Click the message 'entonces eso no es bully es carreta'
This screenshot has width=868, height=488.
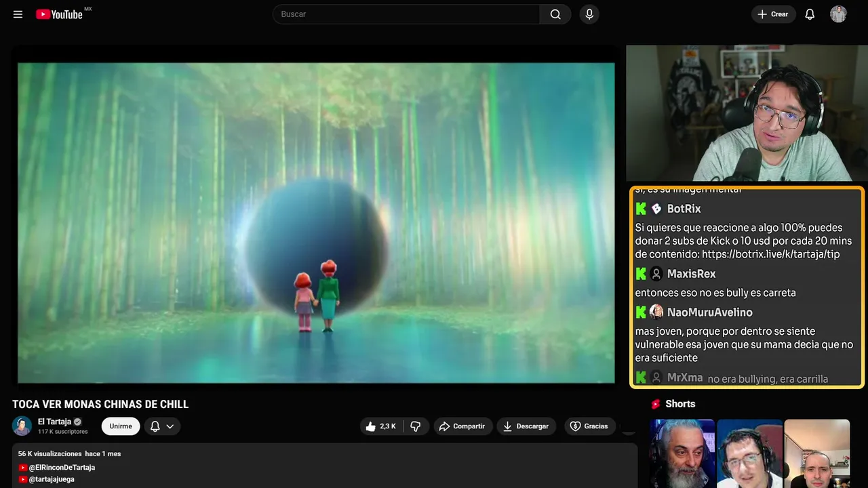coord(715,293)
